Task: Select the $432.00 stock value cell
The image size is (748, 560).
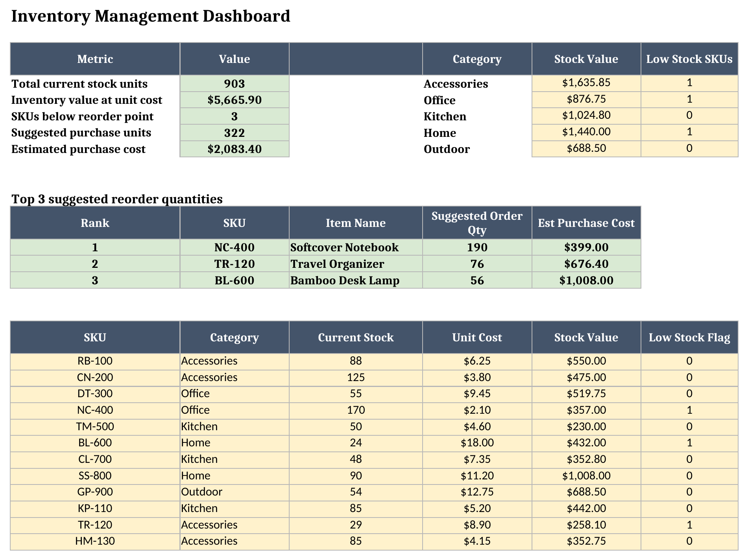Action: pos(586,443)
